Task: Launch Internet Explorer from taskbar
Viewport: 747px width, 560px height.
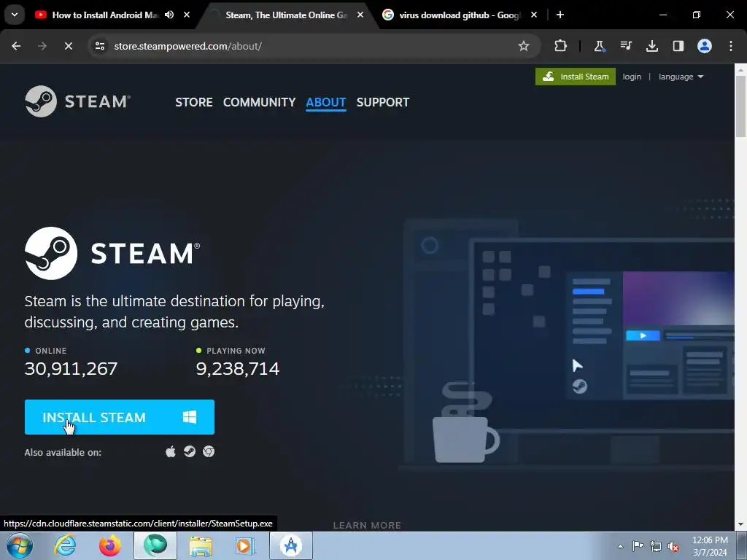Action: [x=65, y=545]
